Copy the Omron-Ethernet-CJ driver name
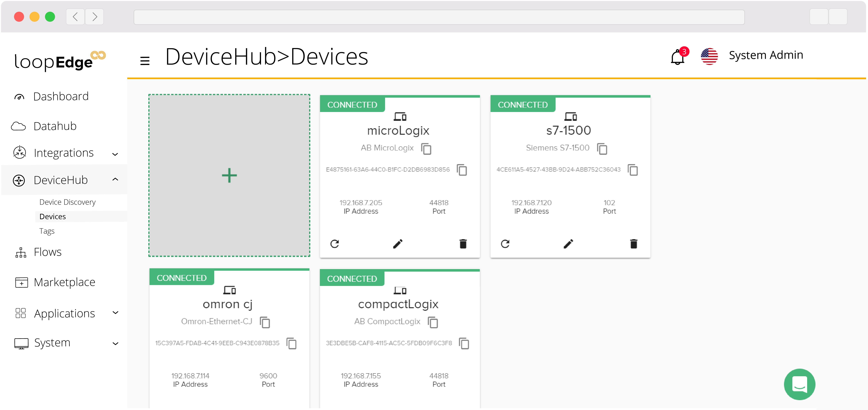Viewport: 868px width, 410px height. coord(265,322)
